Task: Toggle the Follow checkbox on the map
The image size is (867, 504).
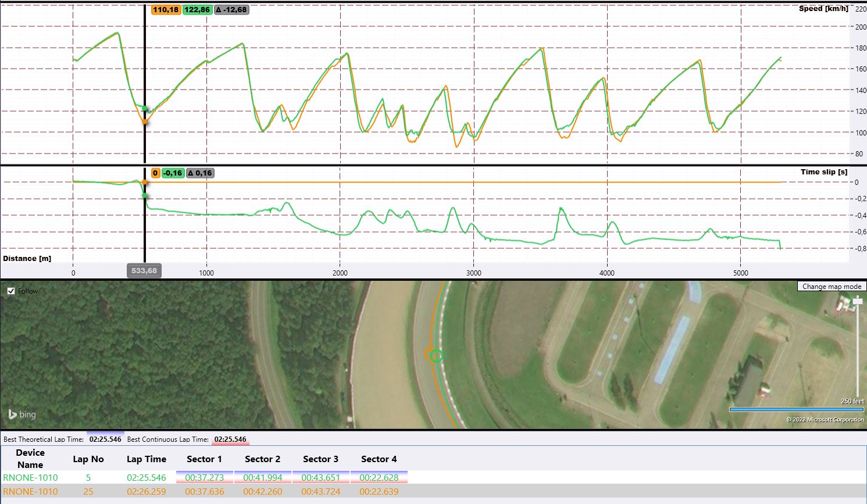Action: [x=11, y=291]
